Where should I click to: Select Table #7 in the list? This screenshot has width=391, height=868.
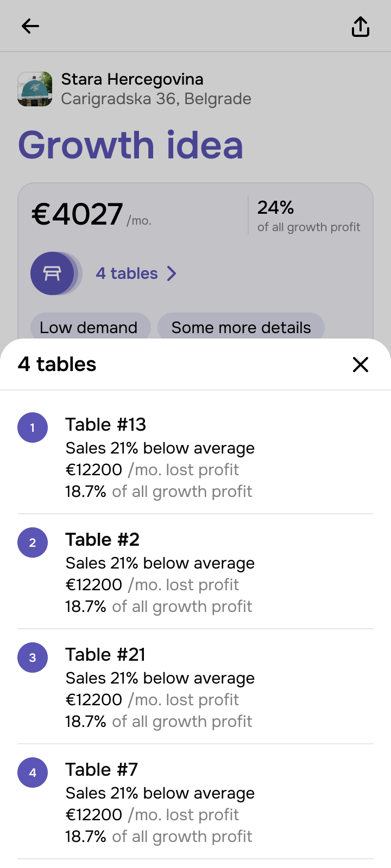(102, 770)
